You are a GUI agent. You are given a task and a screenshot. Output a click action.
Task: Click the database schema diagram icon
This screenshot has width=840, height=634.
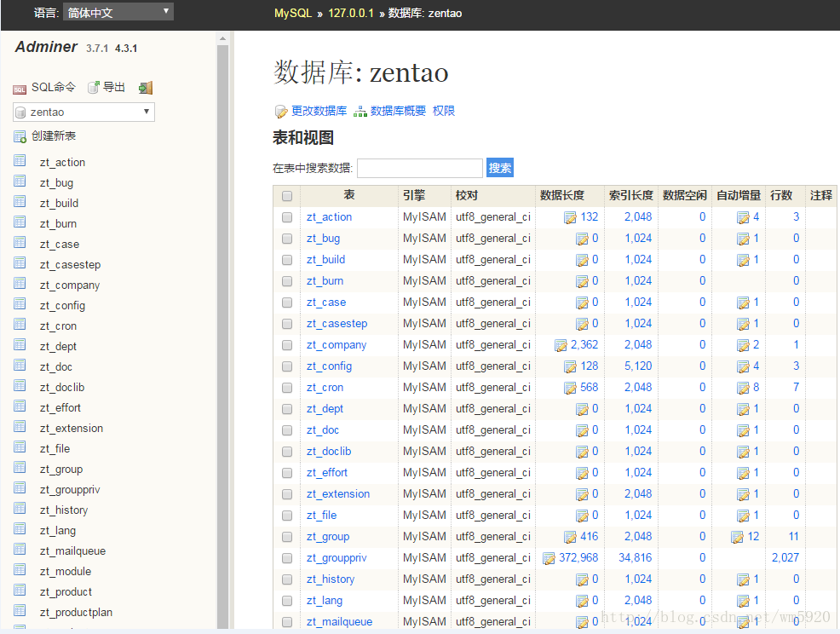(x=360, y=112)
